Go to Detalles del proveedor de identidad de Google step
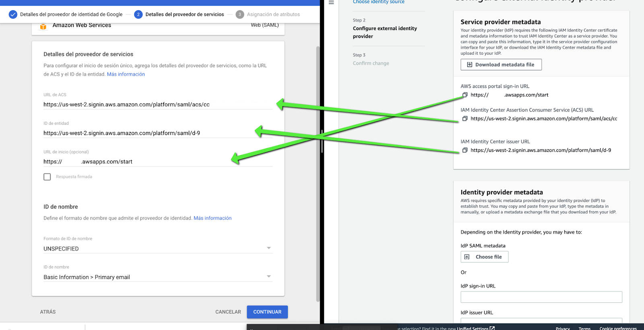Screen dimensions: 644x330 click(71, 14)
